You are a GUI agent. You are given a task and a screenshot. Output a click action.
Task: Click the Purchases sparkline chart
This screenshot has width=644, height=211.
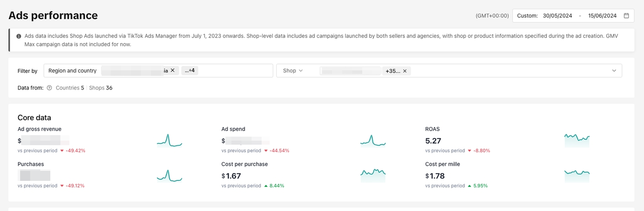pyautogui.click(x=169, y=175)
